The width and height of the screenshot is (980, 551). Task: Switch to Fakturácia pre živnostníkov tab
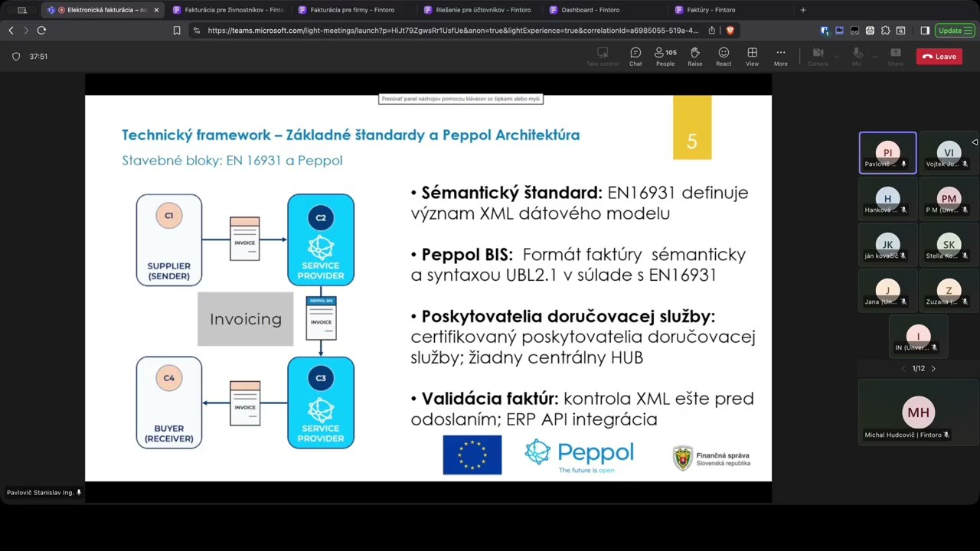(228, 10)
